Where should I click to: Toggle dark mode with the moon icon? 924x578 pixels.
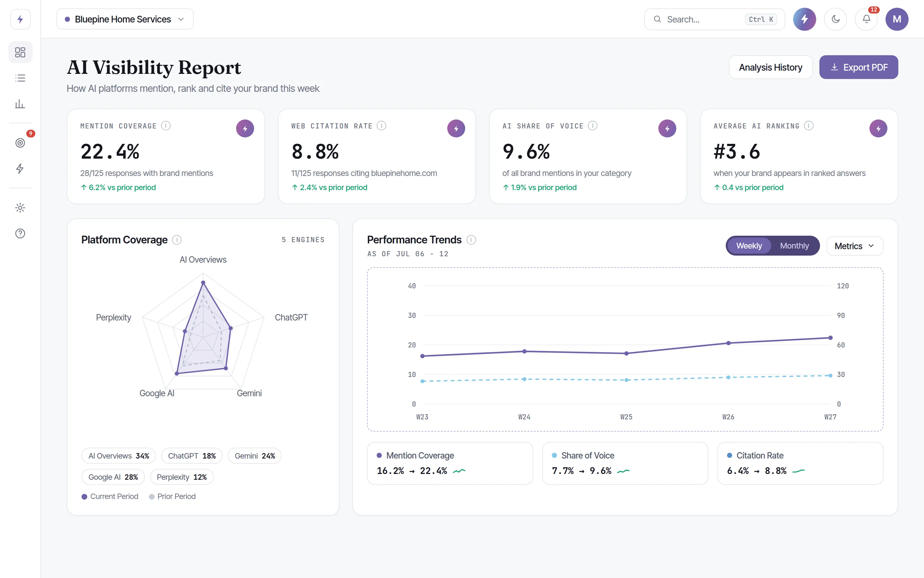tap(835, 19)
